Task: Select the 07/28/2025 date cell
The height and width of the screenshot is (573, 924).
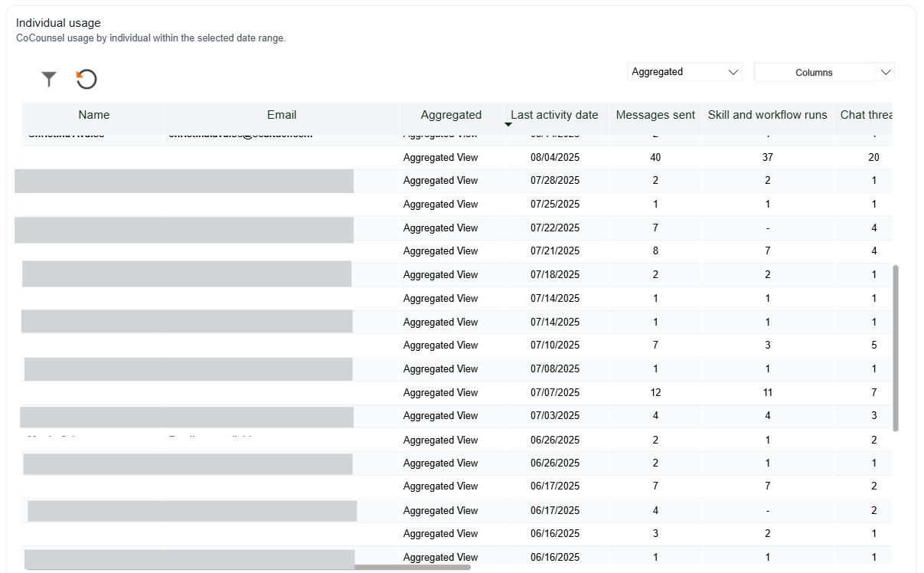Action: (x=554, y=181)
